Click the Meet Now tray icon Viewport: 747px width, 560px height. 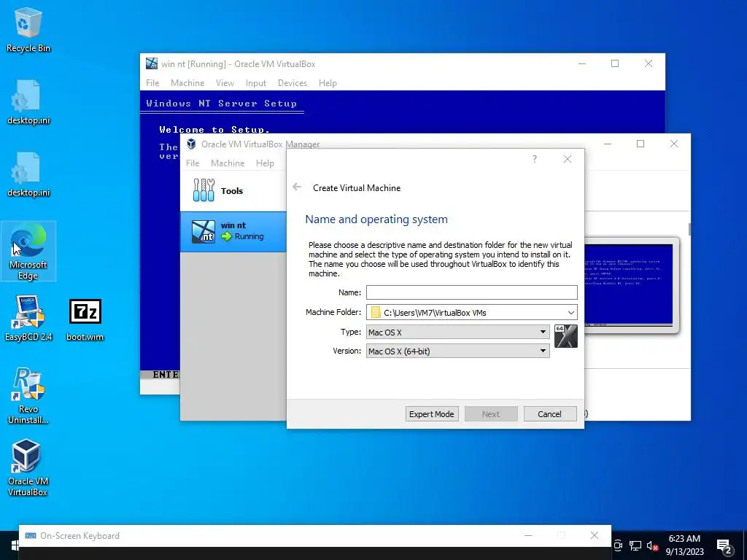pyautogui.click(x=618, y=545)
